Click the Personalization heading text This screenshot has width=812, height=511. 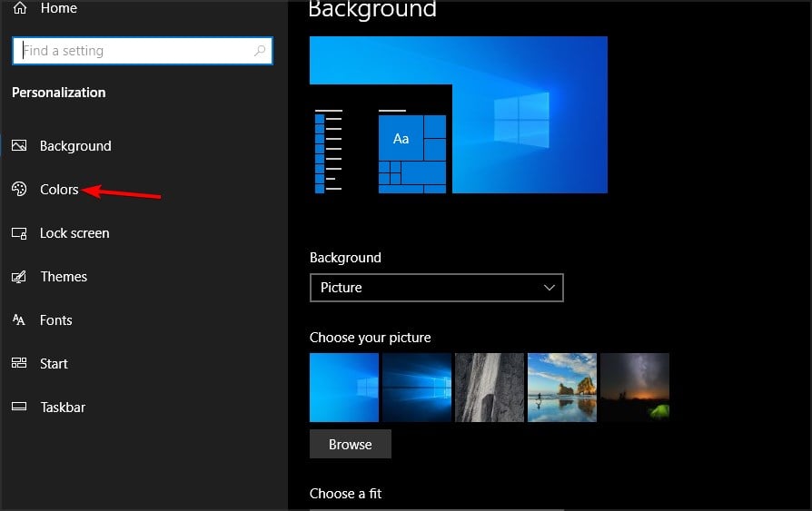point(58,93)
